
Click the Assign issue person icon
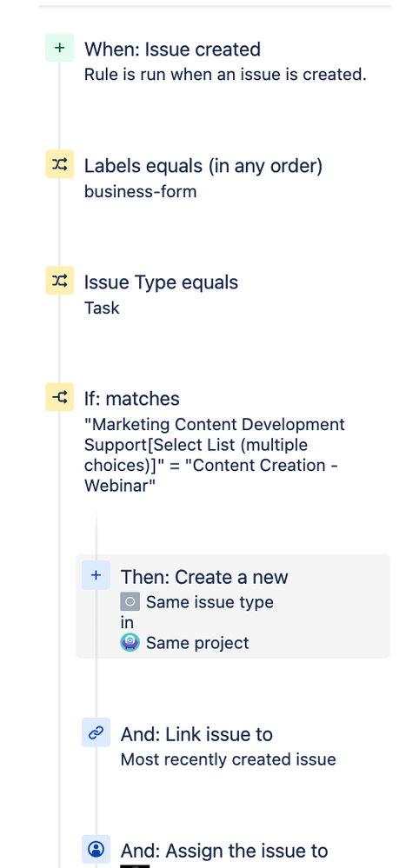point(96,849)
